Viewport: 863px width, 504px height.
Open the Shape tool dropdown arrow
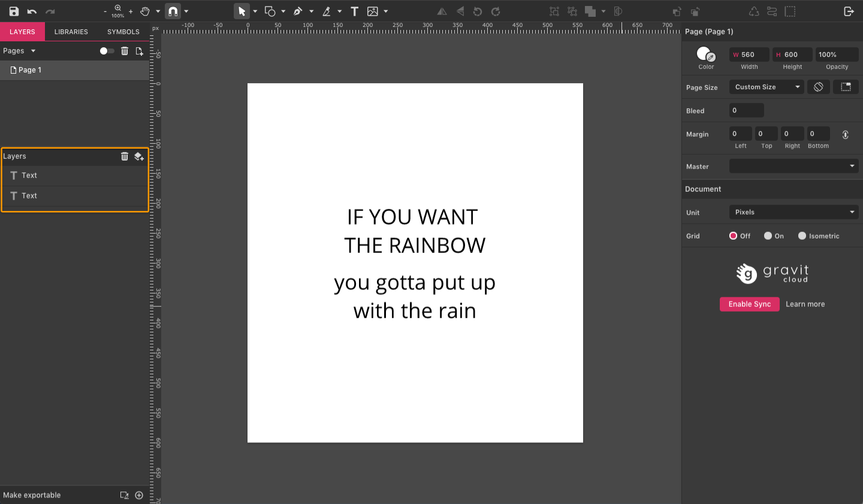pos(283,11)
